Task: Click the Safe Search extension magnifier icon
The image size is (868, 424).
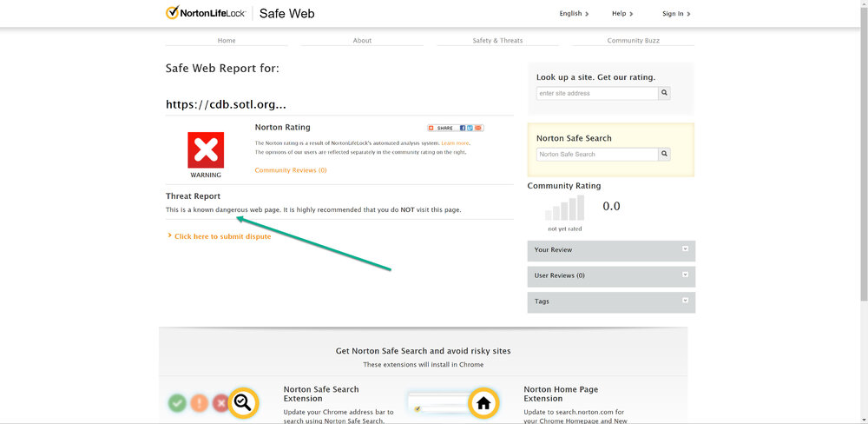Action: tap(243, 402)
